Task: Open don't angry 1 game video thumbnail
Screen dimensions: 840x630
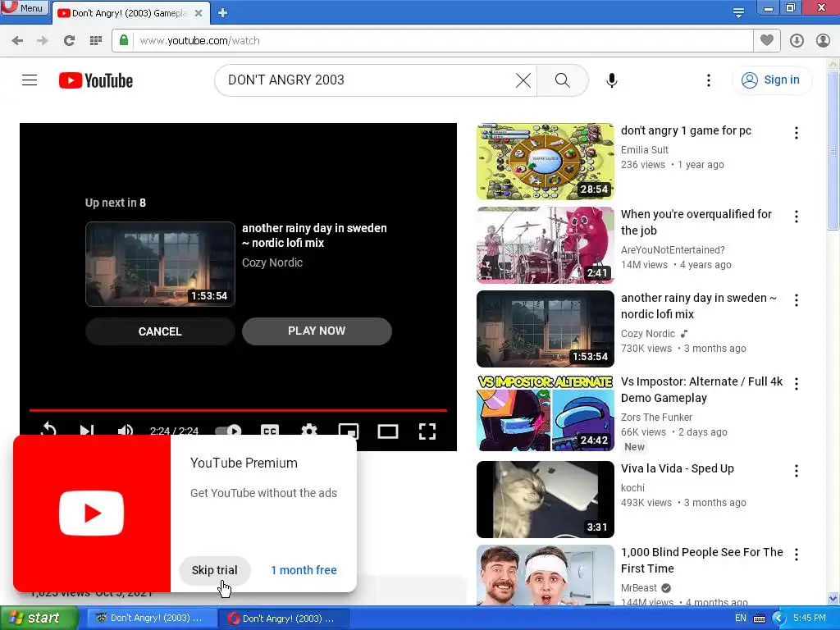Action: click(x=546, y=162)
